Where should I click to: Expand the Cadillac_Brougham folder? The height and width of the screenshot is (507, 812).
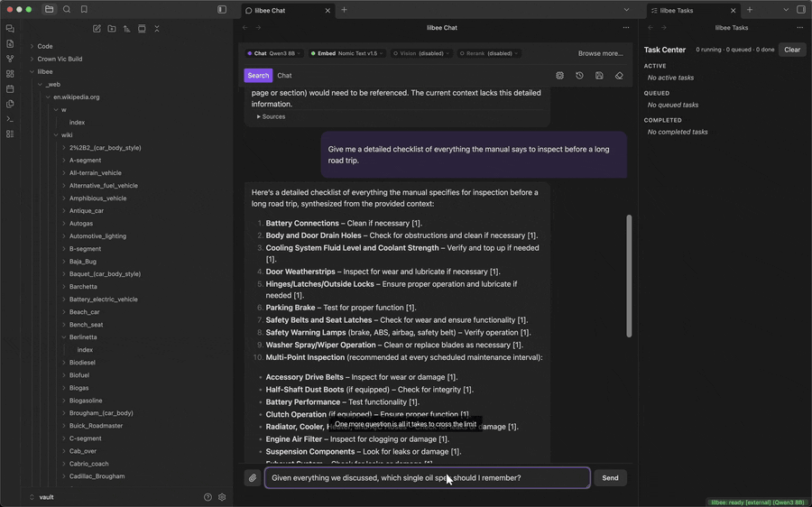(x=97, y=476)
